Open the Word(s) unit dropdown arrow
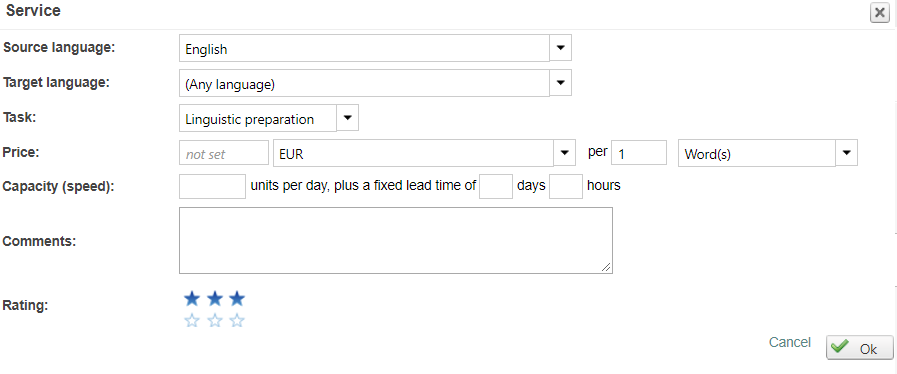 (847, 153)
